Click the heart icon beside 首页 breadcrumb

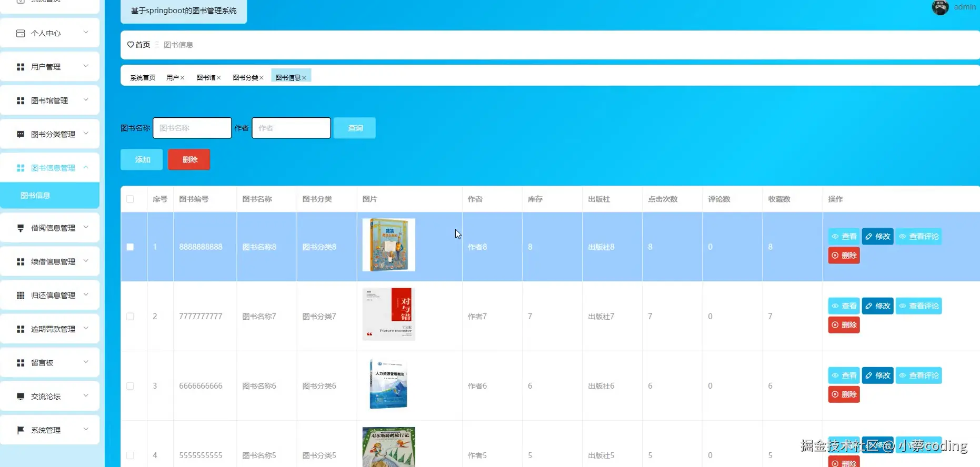131,45
